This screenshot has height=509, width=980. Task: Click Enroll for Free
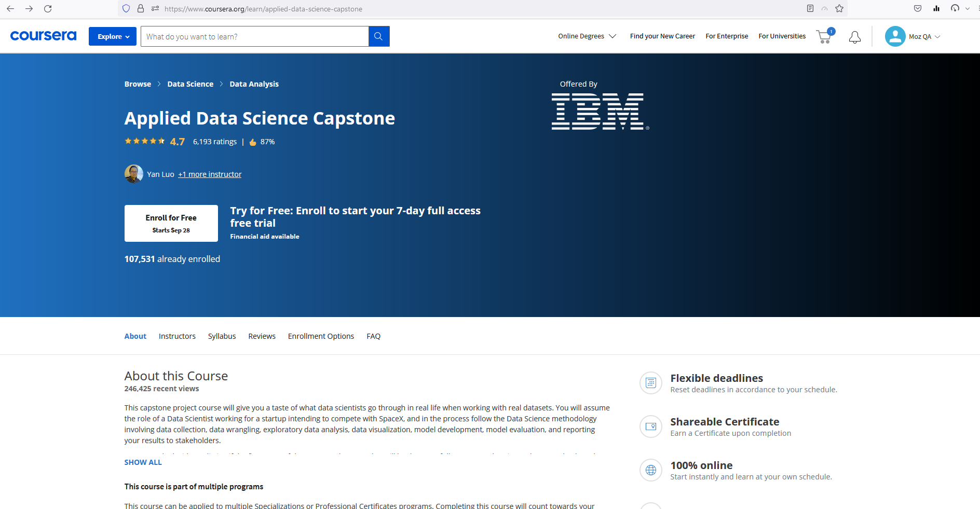pos(171,223)
